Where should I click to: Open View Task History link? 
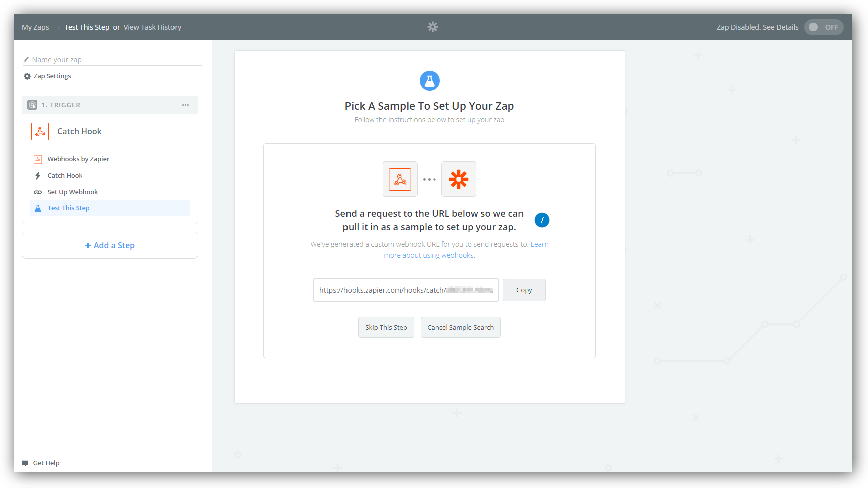pyautogui.click(x=152, y=27)
